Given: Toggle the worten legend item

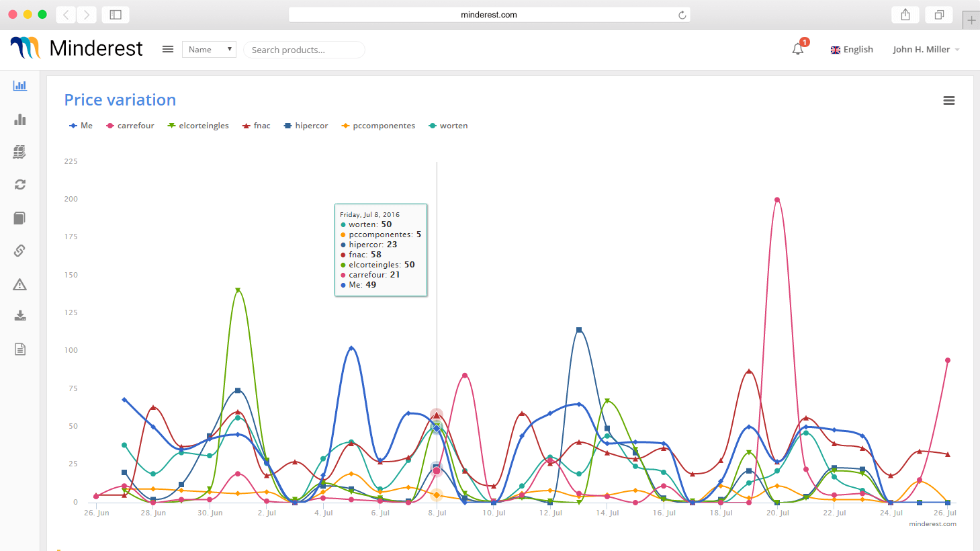Looking at the screenshot, I should [448, 126].
